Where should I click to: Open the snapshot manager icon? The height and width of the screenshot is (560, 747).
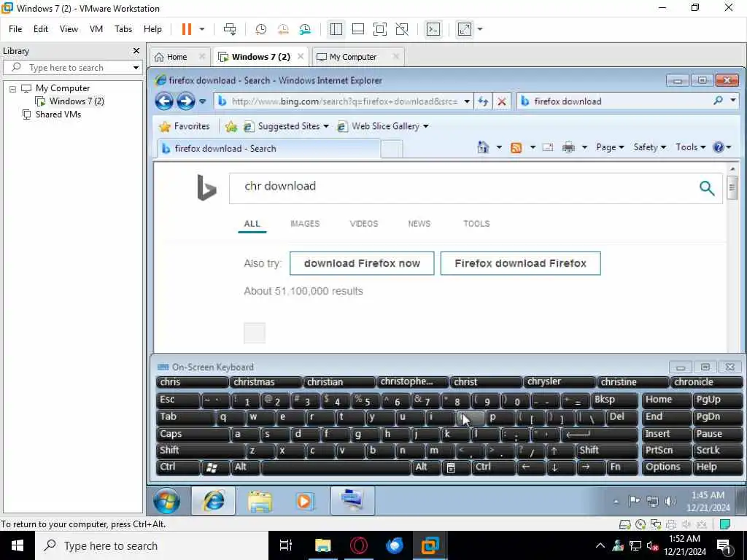point(305,29)
